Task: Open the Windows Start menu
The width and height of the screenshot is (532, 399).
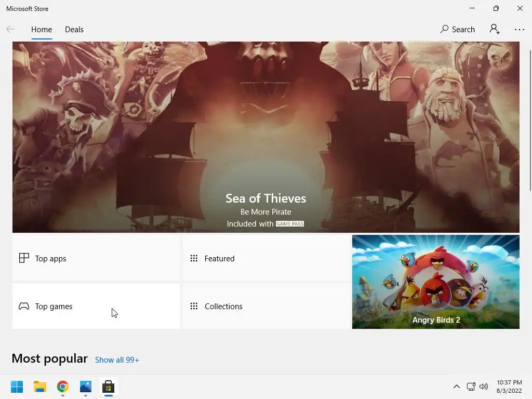Action: 17,387
